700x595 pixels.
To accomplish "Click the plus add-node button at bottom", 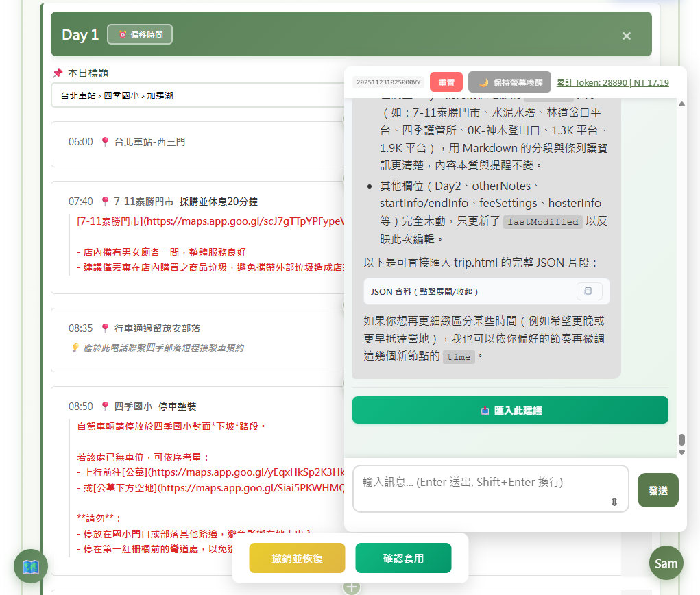I will tap(352, 587).
